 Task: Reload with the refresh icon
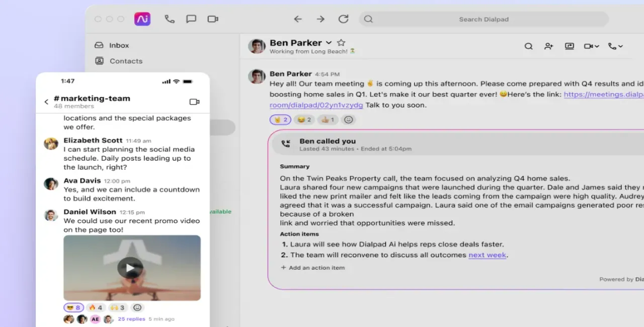click(x=343, y=19)
